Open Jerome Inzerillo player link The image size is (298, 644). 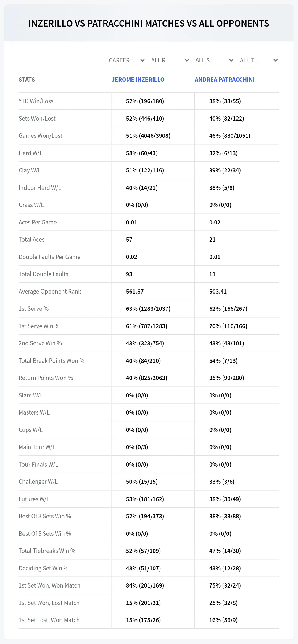tap(138, 80)
